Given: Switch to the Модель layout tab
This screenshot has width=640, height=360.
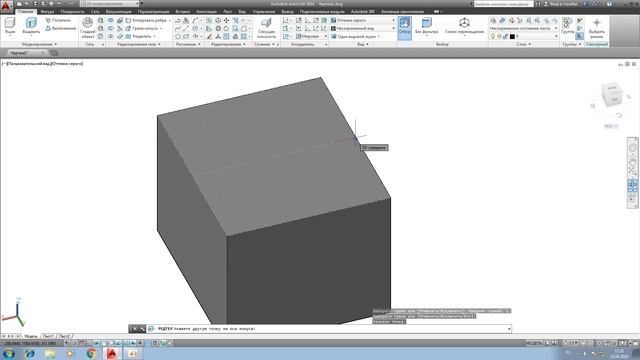Looking at the screenshot, I should (31, 336).
